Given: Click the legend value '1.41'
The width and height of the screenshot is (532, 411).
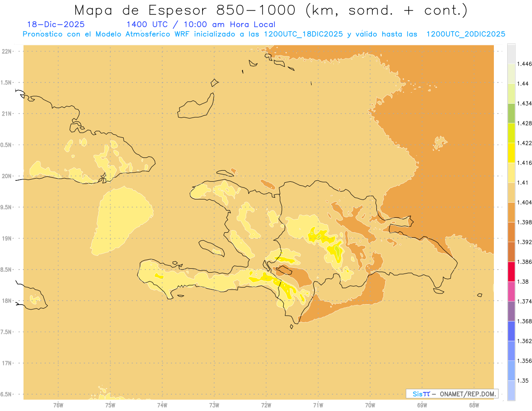Looking at the screenshot, I should pos(522,183).
